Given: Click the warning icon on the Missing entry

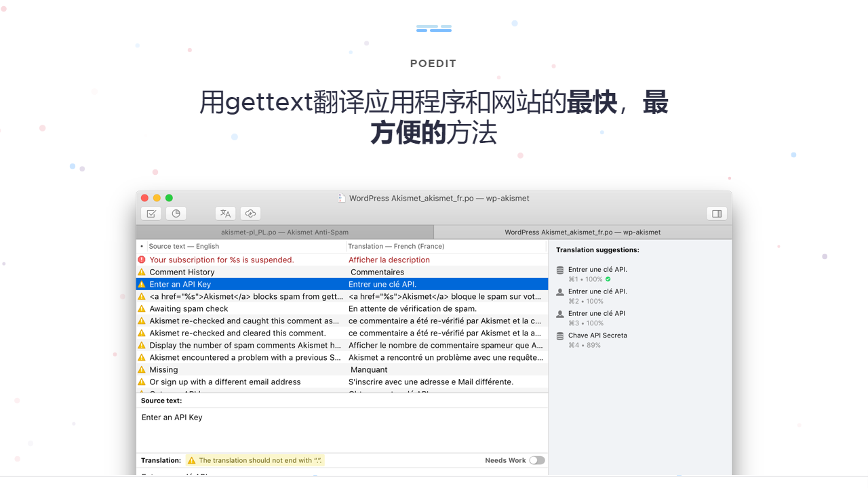Looking at the screenshot, I should (x=142, y=369).
